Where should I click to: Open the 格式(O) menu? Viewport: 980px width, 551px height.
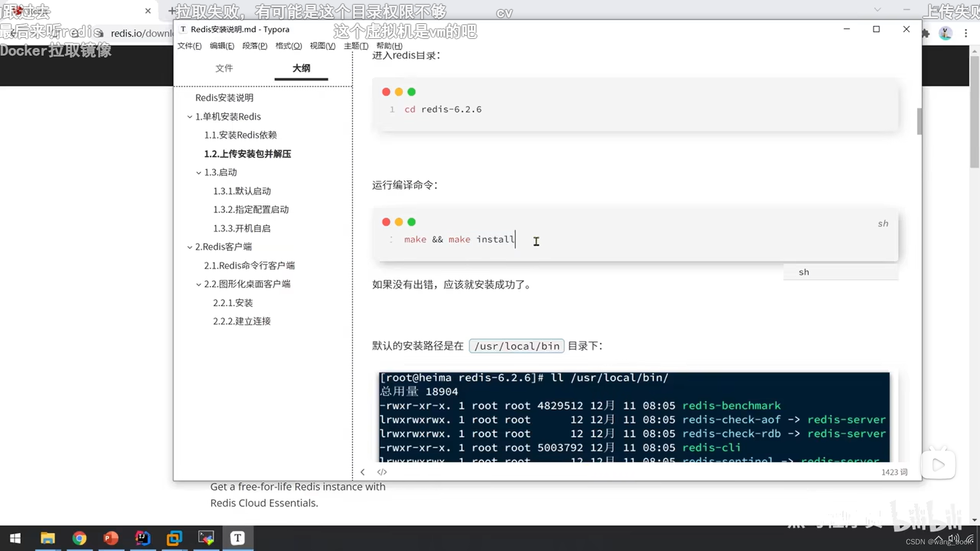click(x=288, y=46)
